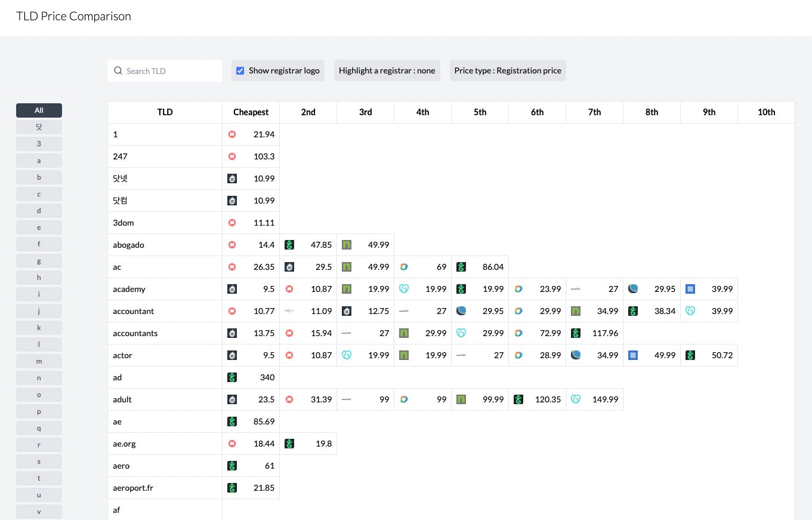812x520 pixels.
Task: Filter TLDs starting with a
Action: point(39,161)
